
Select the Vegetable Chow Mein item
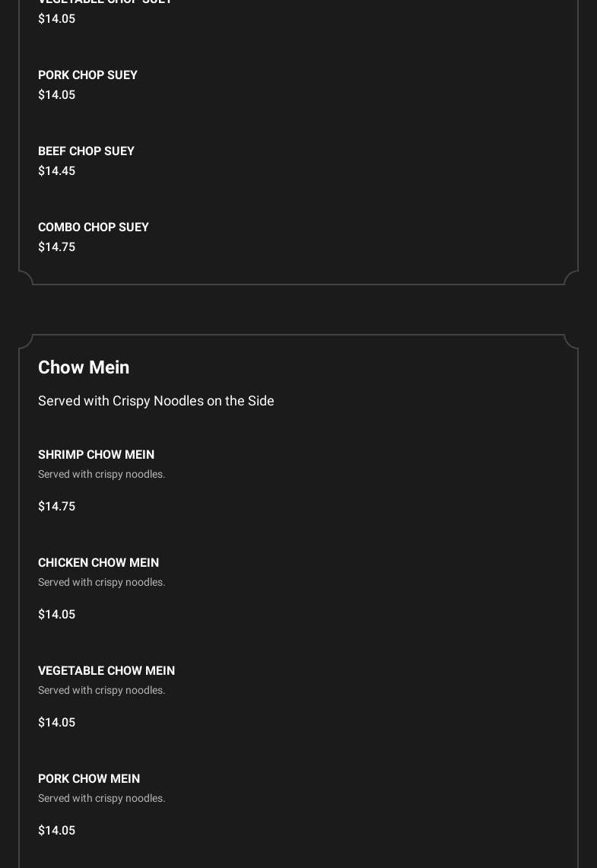click(106, 671)
